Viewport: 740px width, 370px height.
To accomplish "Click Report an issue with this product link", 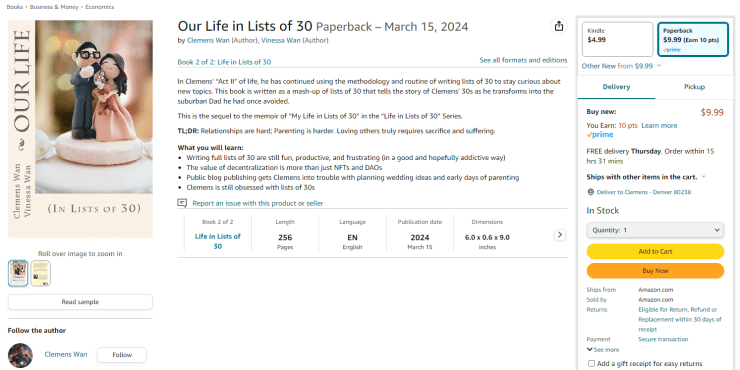I will pyautogui.click(x=258, y=203).
